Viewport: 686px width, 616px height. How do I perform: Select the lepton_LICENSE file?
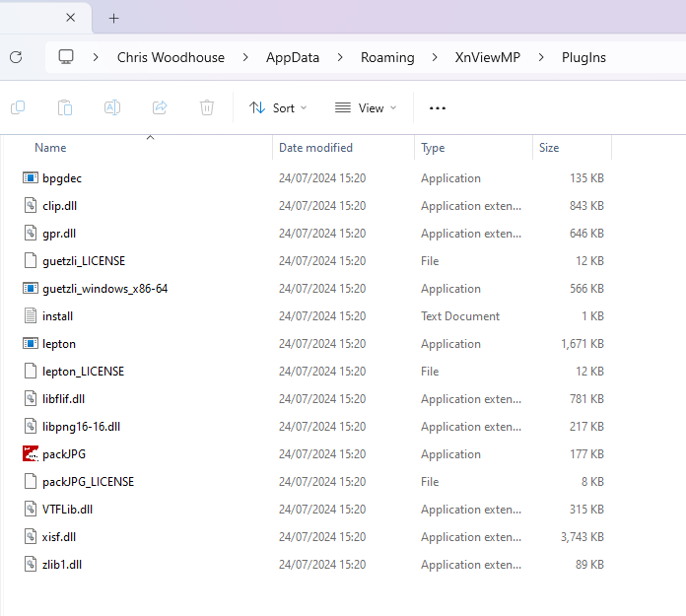coord(83,372)
